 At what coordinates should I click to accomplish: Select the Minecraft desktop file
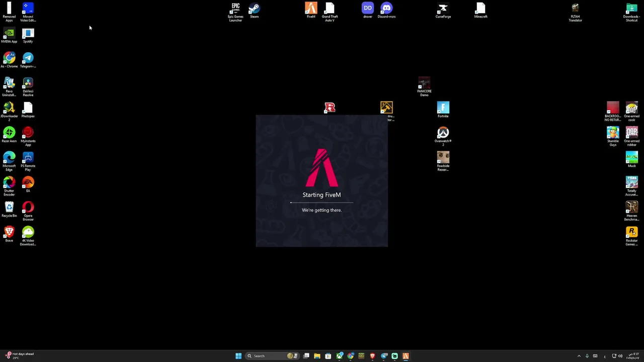coord(480,11)
